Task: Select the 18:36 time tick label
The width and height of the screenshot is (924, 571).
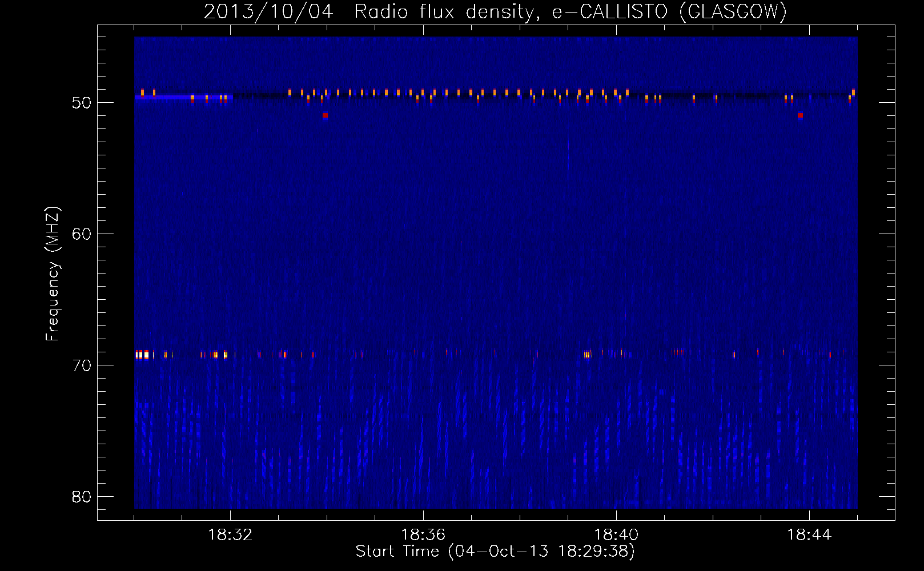Action: (423, 535)
